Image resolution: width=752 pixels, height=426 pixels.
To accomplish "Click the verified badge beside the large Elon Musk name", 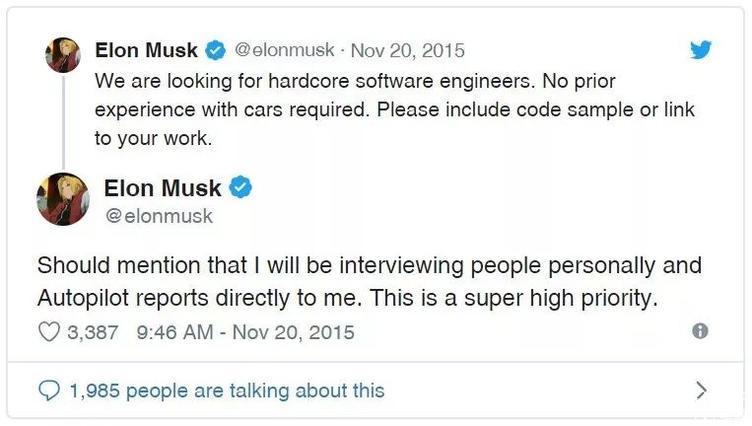I will (241, 187).
